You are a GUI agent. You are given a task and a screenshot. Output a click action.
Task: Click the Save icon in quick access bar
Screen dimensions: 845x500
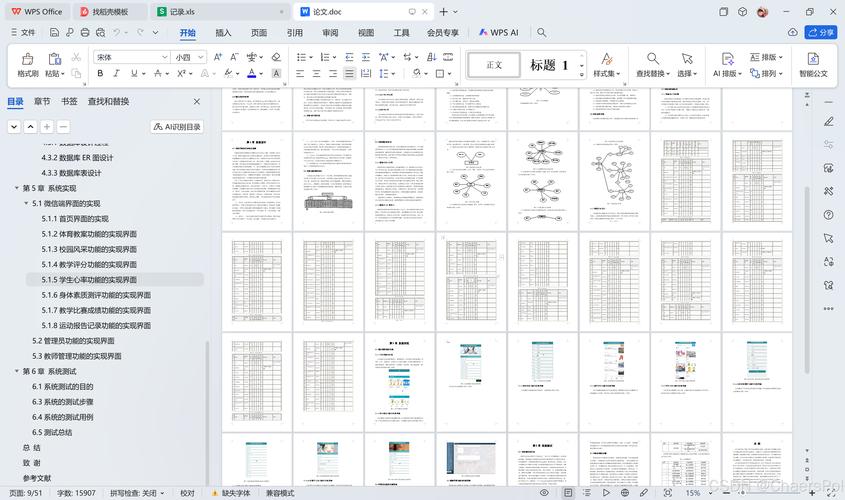pyautogui.click(x=54, y=32)
